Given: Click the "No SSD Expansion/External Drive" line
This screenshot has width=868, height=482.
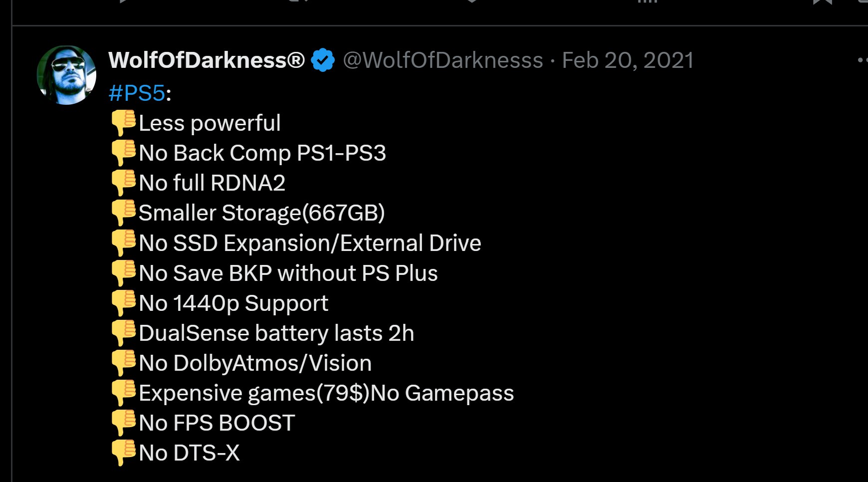Looking at the screenshot, I should (309, 243).
